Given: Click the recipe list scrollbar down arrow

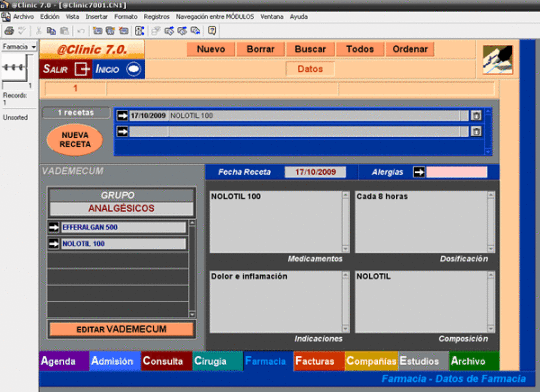Looking at the screenshot, I should [x=488, y=151].
